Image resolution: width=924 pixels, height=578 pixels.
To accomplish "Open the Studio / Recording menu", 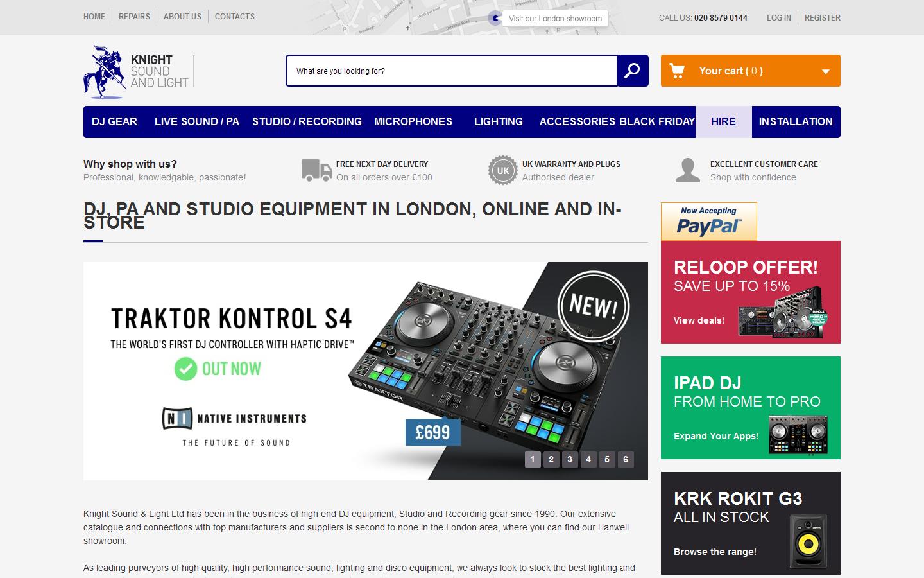I will [307, 122].
